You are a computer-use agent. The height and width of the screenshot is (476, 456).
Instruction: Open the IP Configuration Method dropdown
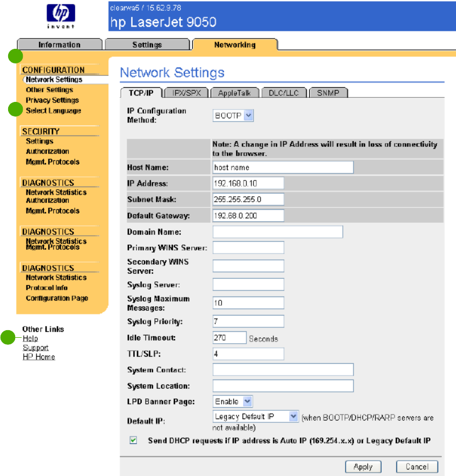click(233, 115)
